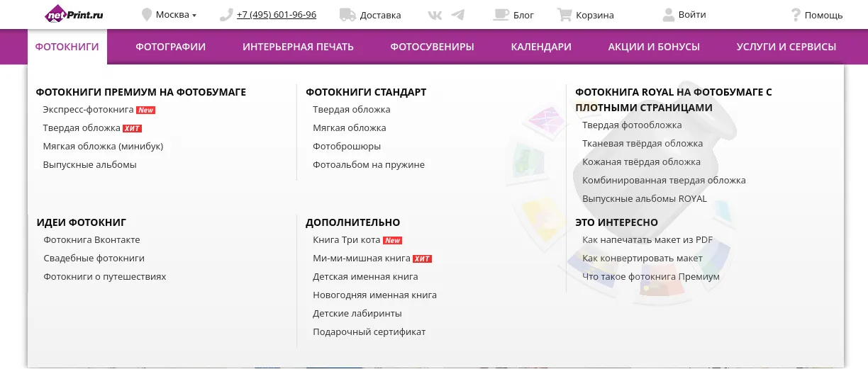Viewport: 868px width, 369px height.
Task: Open Твердая обложка under Премиум
Action: point(82,128)
